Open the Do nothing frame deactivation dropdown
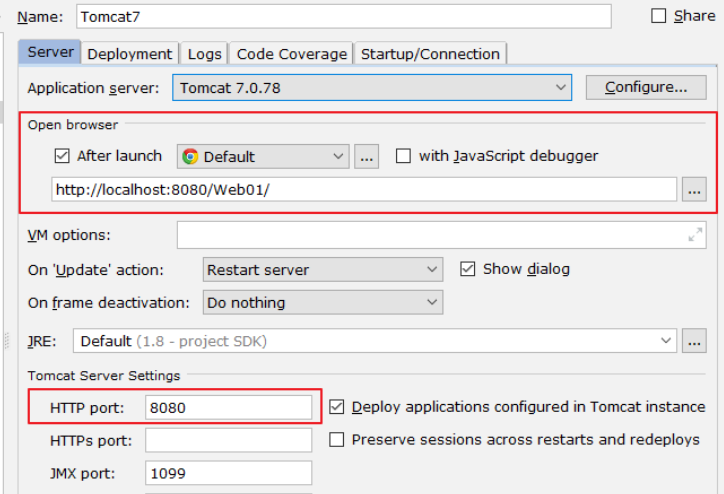 (323, 302)
